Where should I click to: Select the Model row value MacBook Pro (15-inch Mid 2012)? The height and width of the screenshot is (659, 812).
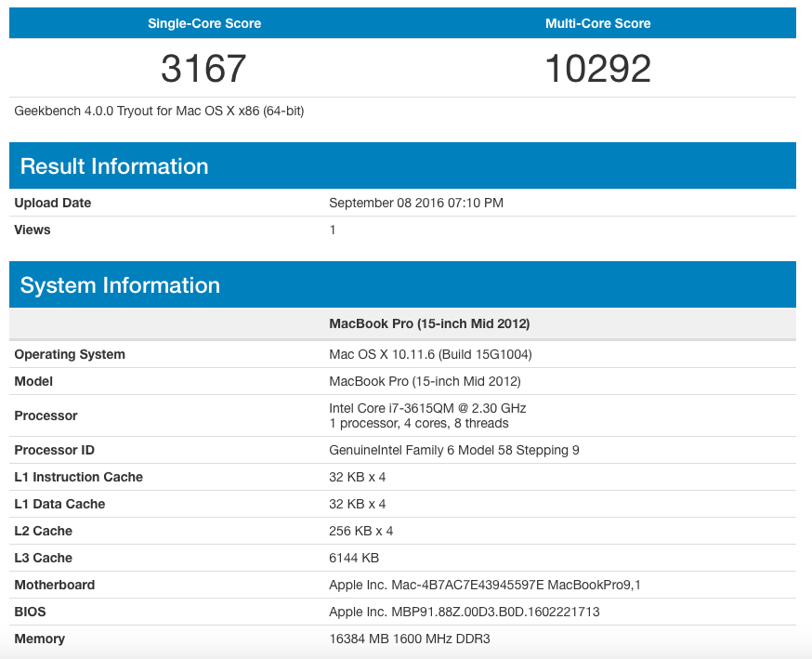click(426, 381)
